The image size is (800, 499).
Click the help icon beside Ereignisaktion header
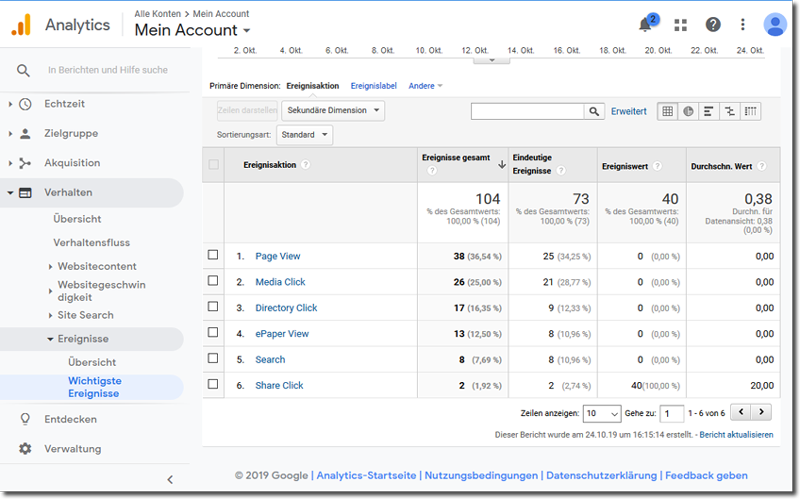pos(306,165)
